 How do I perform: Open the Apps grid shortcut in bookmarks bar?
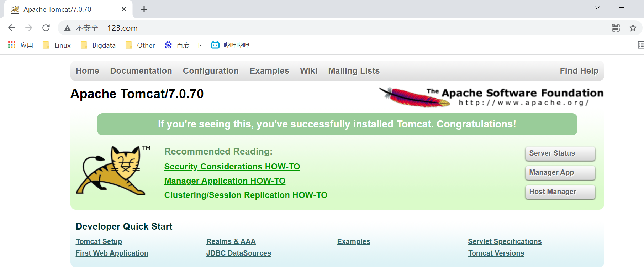click(x=12, y=45)
